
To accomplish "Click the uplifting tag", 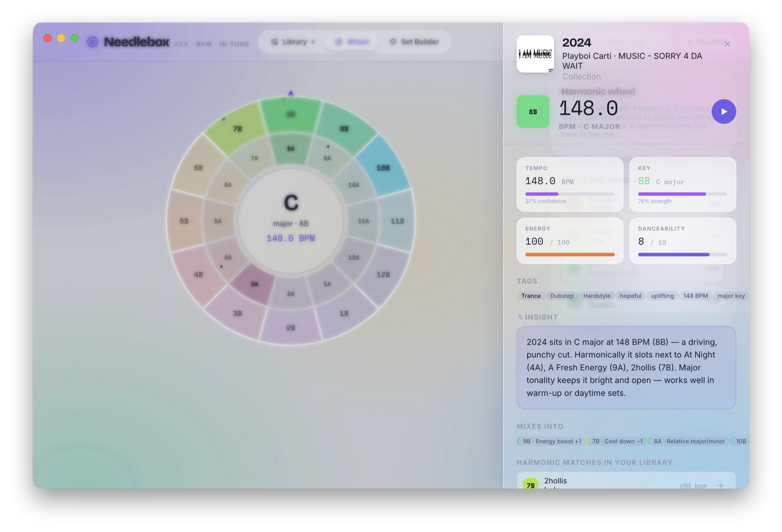I will 662,296.
